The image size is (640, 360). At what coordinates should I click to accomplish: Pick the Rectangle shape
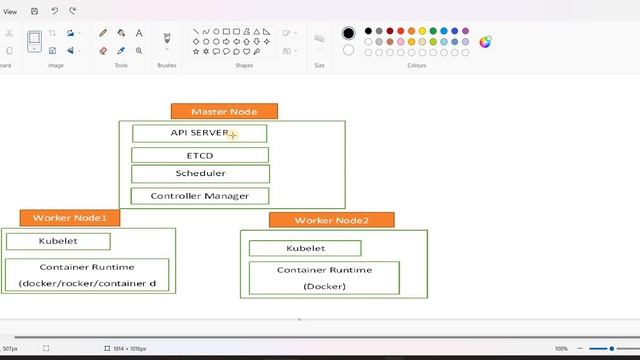pos(226,31)
